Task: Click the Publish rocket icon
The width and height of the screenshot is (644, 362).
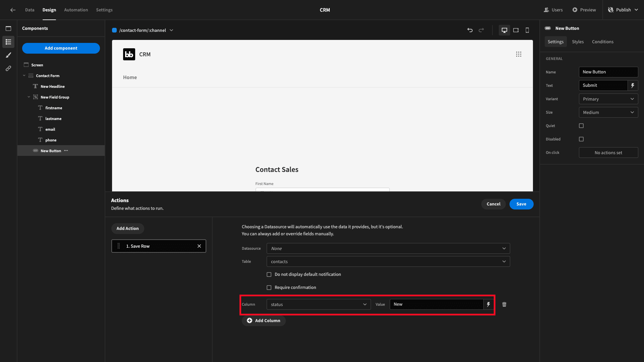Action: tap(611, 10)
